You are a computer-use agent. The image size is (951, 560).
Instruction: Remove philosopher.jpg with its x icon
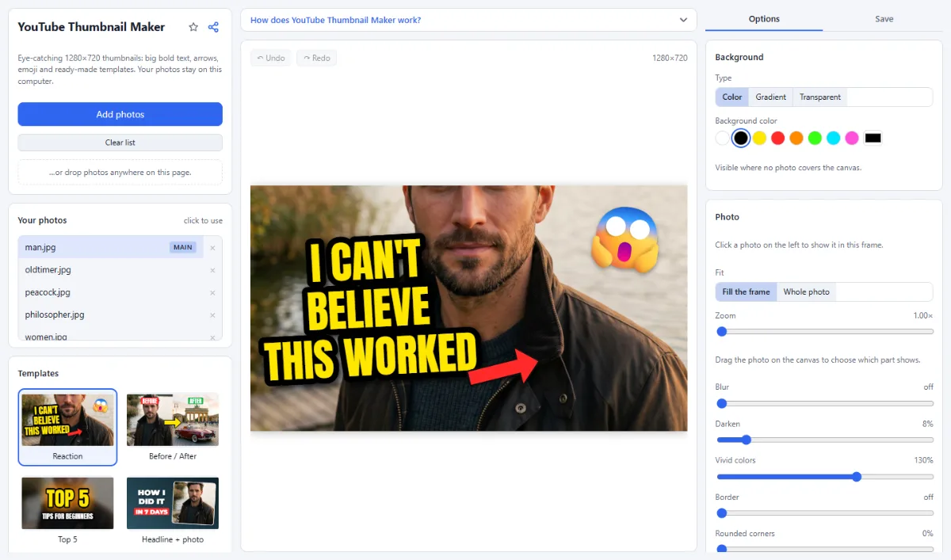[x=212, y=315]
